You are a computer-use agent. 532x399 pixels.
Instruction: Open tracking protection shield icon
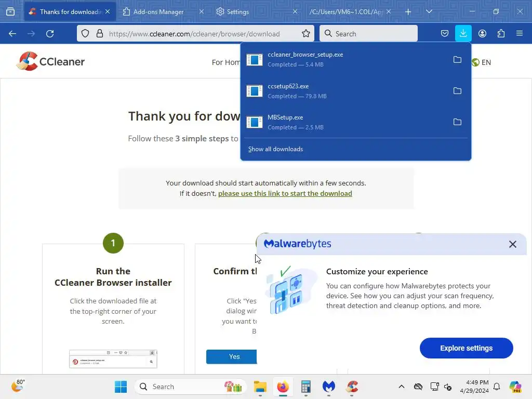pyautogui.click(x=85, y=34)
